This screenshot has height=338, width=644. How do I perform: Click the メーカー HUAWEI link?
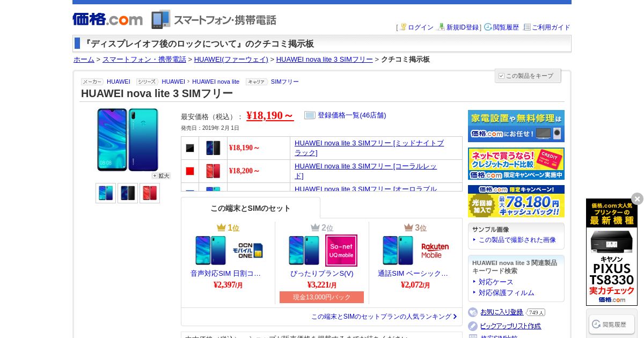pyautogui.click(x=119, y=82)
